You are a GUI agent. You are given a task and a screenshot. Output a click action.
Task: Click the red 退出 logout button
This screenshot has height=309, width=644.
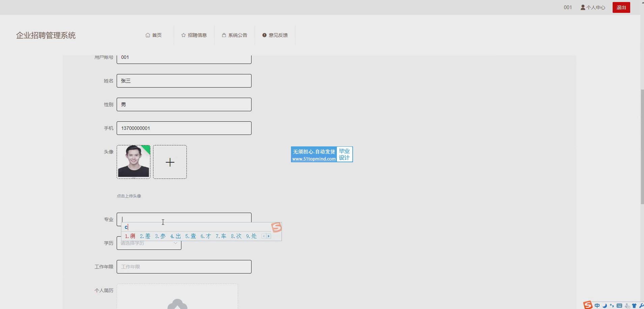(621, 7)
